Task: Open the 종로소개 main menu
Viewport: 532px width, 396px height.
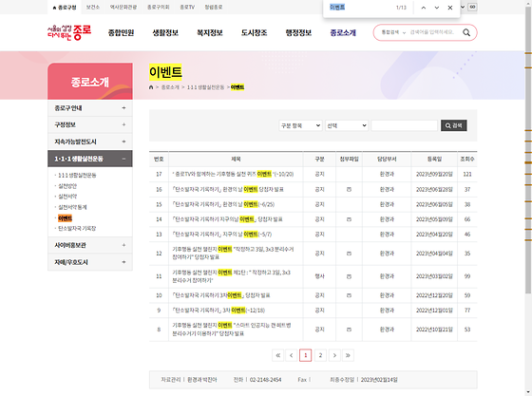Action: click(343, 33)
